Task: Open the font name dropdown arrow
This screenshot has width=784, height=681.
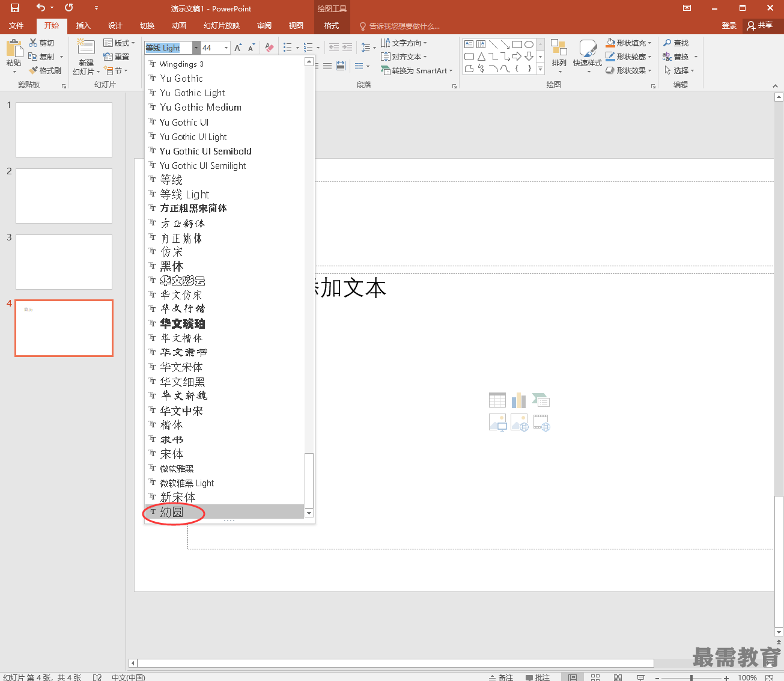Action: coord(196,47)
